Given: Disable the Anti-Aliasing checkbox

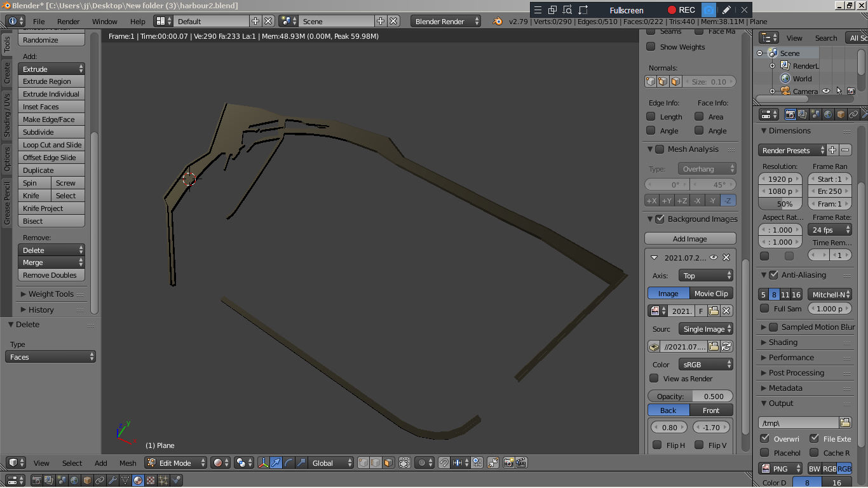Looking at the screenshot, I should (773, 274).
